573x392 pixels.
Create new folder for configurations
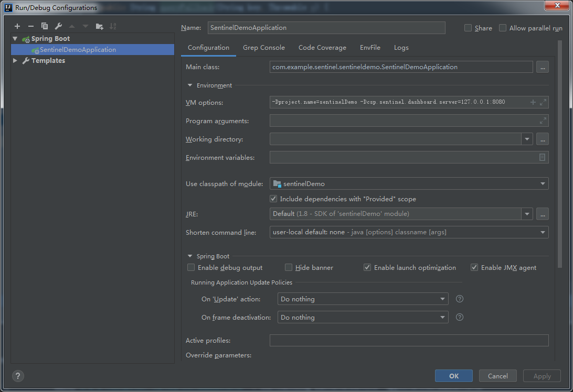99,26
